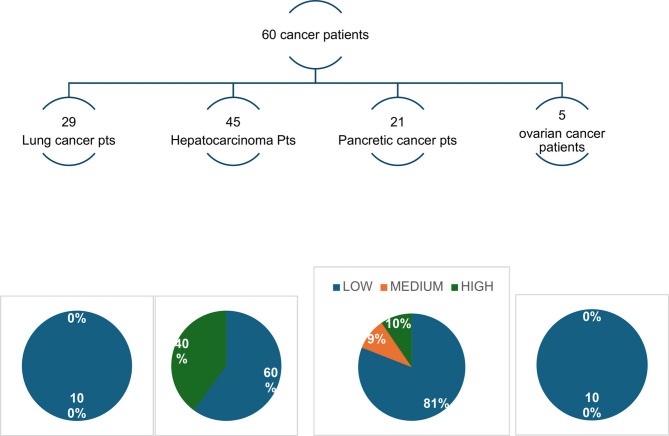Select the '29 Lung cancer pts' node
The image size is (669, 436).
pos(69,131)
